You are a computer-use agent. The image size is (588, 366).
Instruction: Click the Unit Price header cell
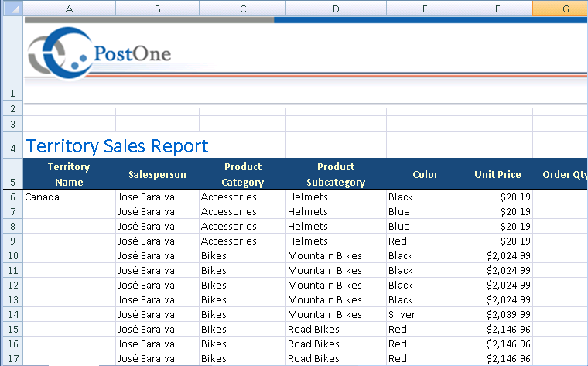497,174
